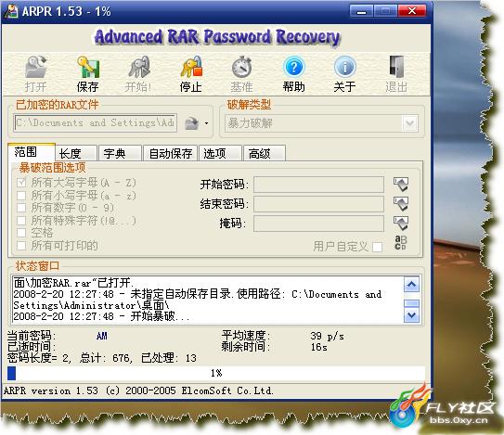Image resolution: width=504 pixels, height=435 pixels.
Task: Toggle 所有大写字母 (A - Z) checkbox
Action: [21, 183]
